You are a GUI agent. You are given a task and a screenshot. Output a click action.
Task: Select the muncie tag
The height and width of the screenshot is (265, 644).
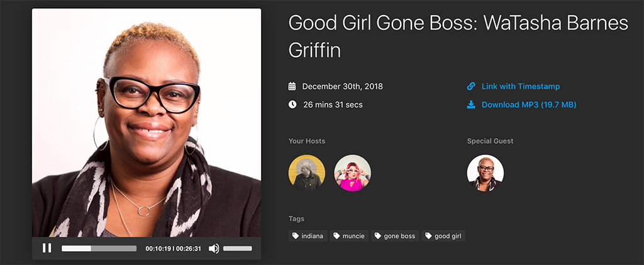pyautogui.click(x=349, y=236)
